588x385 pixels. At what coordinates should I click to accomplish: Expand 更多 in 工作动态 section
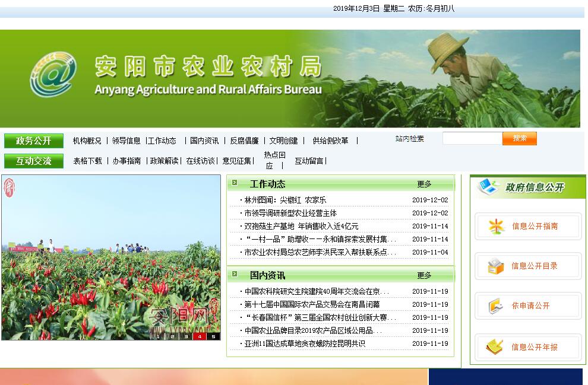424,184
